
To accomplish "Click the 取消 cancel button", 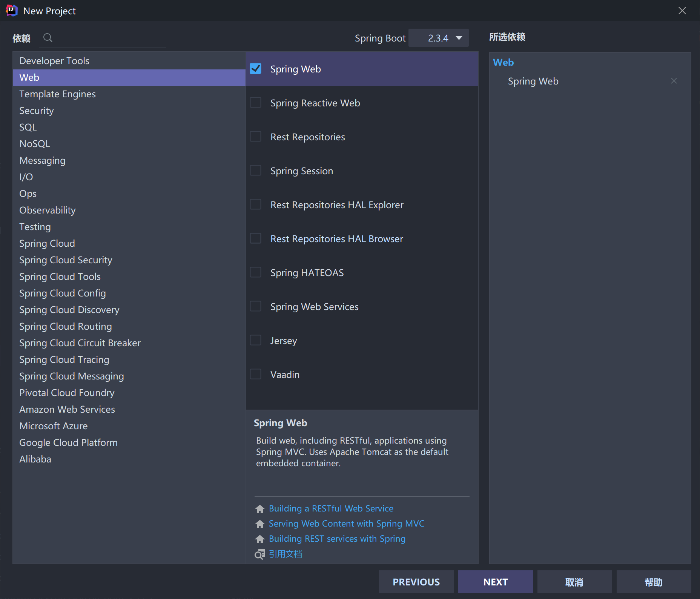I will pyautogui.click(x=574, y=582).
